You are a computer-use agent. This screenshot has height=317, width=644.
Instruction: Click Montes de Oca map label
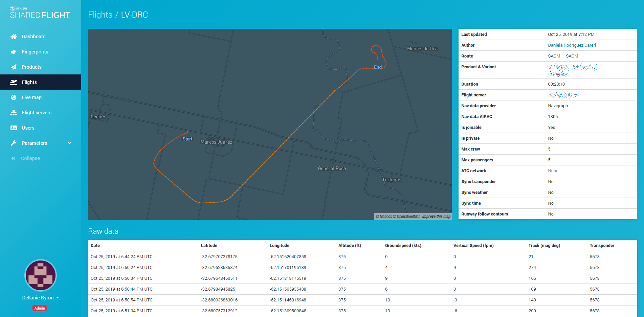422,49
